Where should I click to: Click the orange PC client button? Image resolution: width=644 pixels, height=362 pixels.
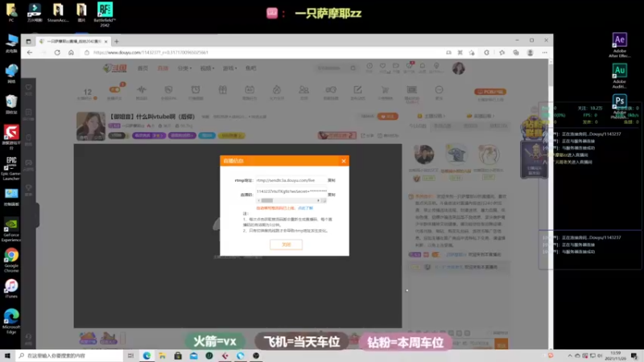coord(490,92)
